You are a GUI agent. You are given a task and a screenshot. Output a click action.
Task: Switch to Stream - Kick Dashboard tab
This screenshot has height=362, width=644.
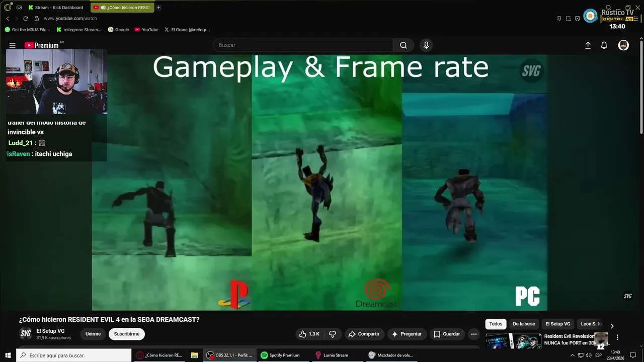pos(55,8)
